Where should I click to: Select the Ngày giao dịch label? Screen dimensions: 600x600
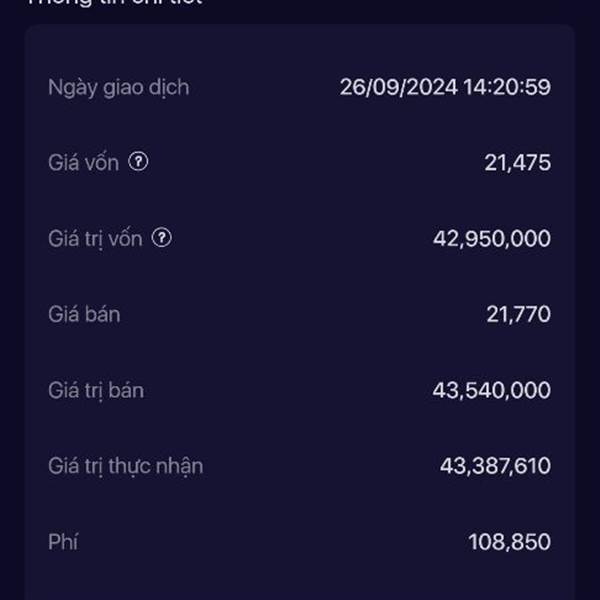coord(119,88)
